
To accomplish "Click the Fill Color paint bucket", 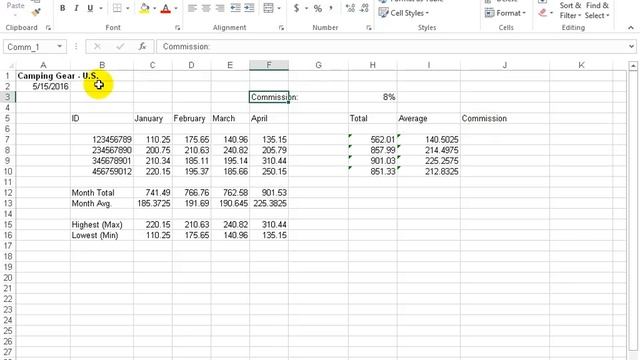I will [x=144, y=8].
